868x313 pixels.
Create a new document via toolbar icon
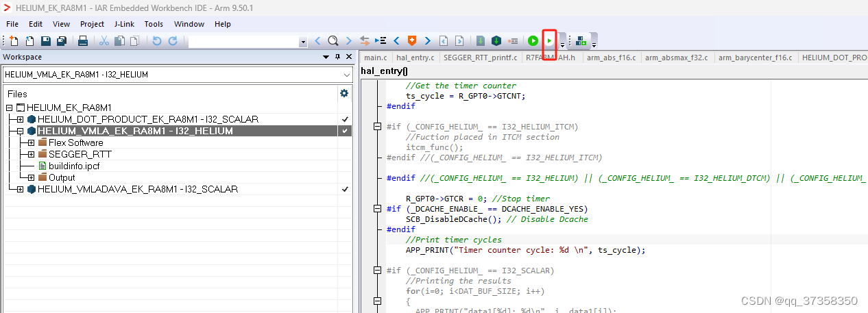pyautogui.click(x=13, y=41)
